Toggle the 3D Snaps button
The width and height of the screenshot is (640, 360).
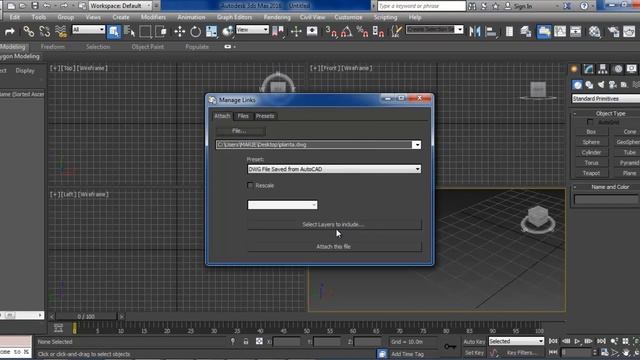click(331, 31)
